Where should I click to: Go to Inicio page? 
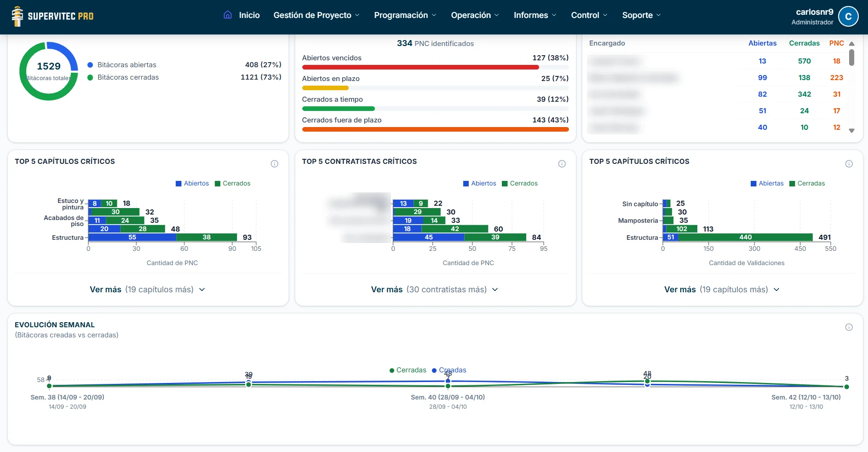(249, 15)
